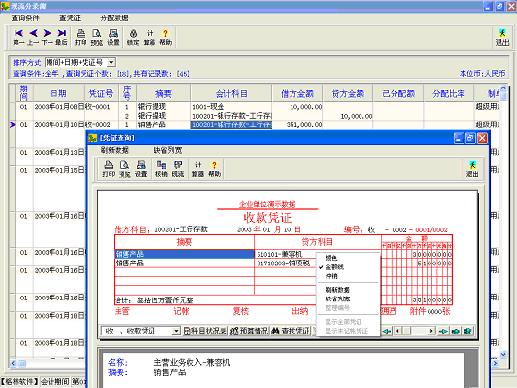The height and width of the screenshot is (388, 517).
Task: Preview voucher in voucher query toolbar
Action: 125,169
